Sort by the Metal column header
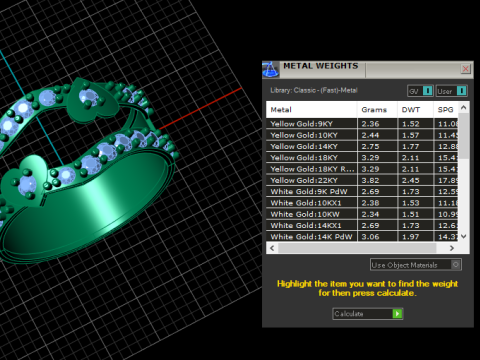The height and width of the screenshot is (360, 480). click(x=311, y=110)
